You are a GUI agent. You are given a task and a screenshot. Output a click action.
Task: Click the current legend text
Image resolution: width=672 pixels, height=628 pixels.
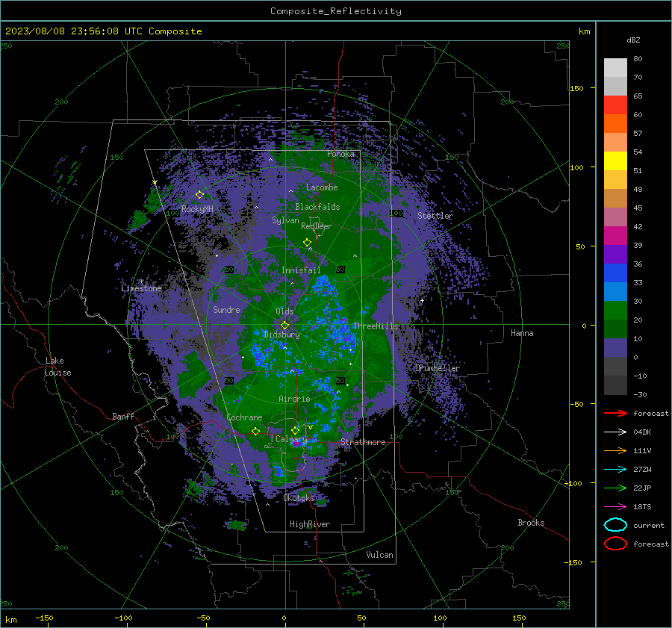coord(649,526)
